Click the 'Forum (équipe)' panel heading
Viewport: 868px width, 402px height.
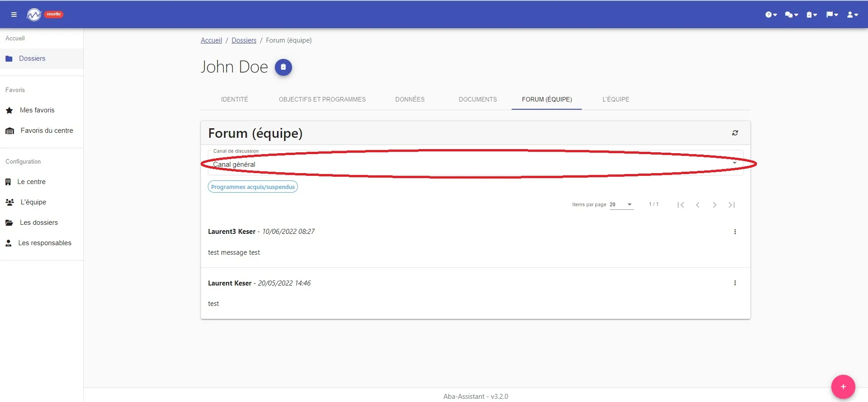point(255,133)
